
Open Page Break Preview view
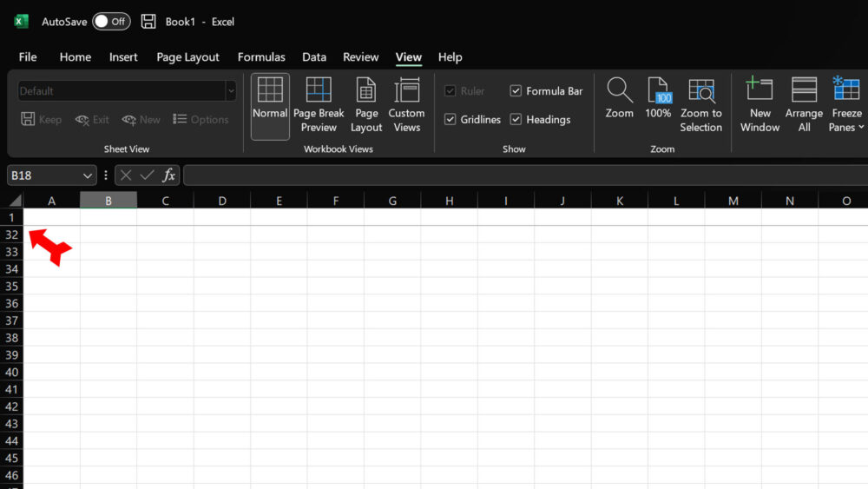point(319,90)
